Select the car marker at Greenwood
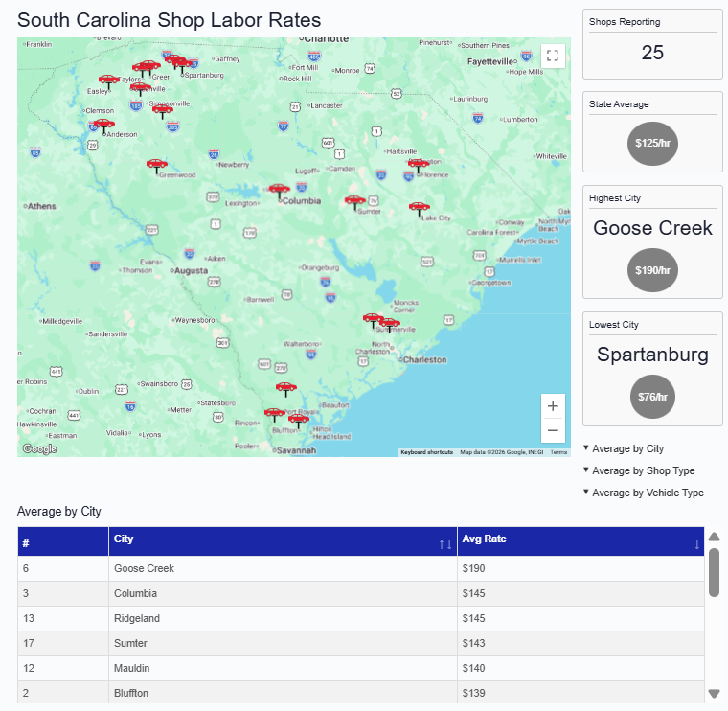This screenshot has width=728, height=711. (157, 166)
